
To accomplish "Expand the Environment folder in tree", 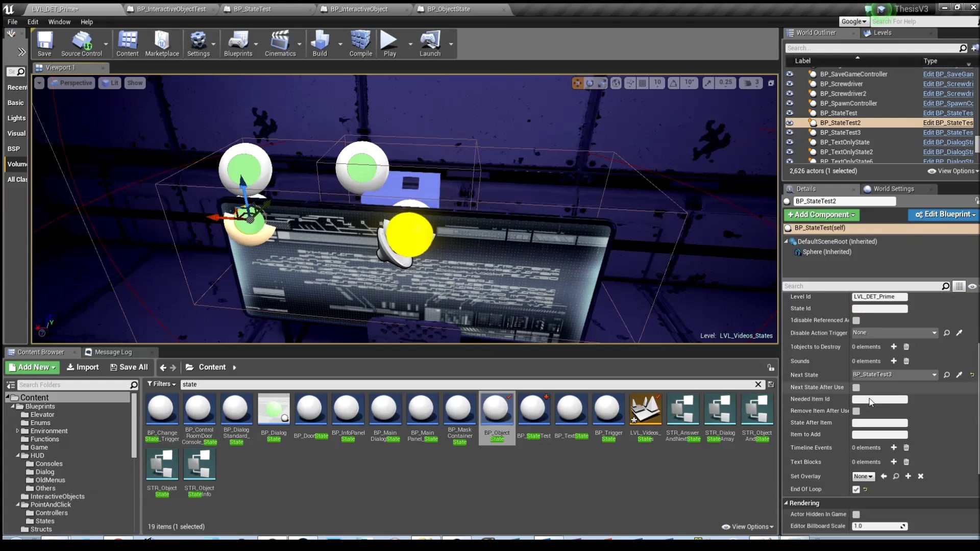I will 17,431.
